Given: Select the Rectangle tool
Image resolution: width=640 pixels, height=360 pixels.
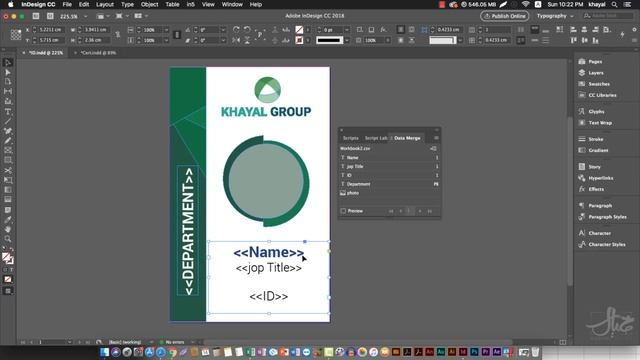Looking at the screenshot, I should (x=8, y=160).
